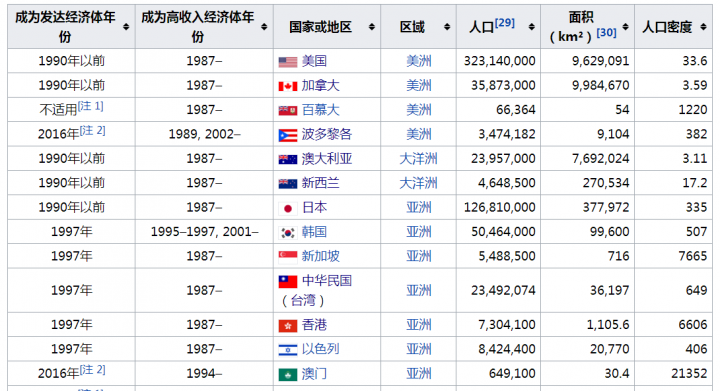This screenshot has height=391, width=720.
Task: Open the 台湾 link in parentheses
Action: [x=303, y=301]
